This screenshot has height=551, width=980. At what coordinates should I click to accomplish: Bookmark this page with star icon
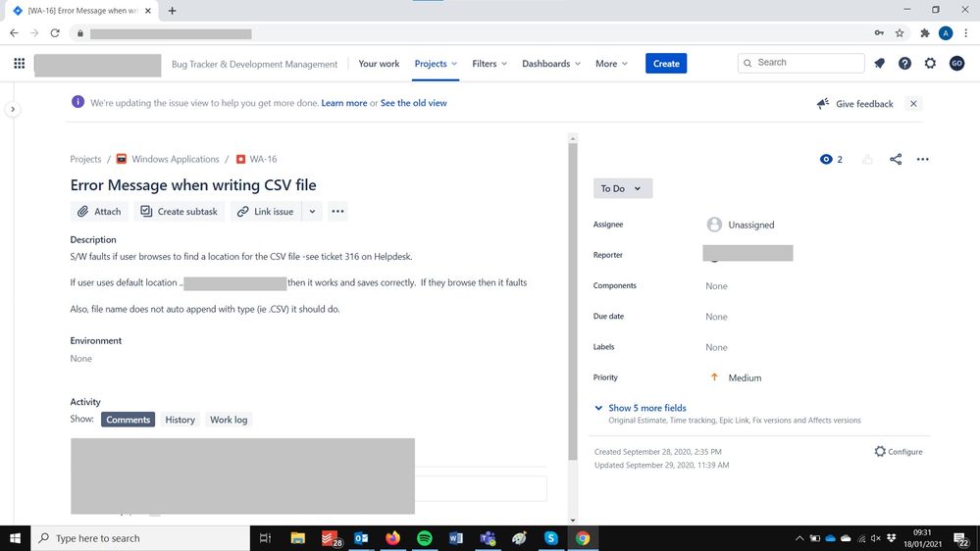(x=900, y=33)
